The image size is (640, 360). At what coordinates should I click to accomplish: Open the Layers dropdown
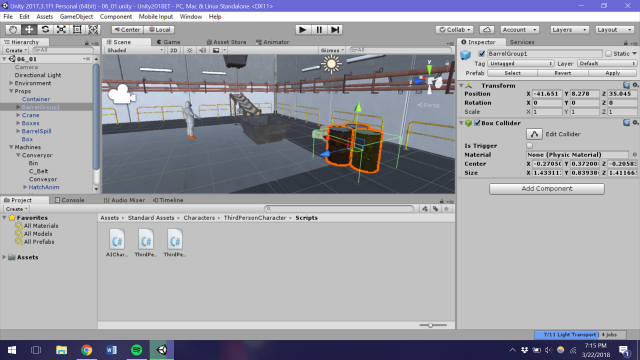(569, 30)
